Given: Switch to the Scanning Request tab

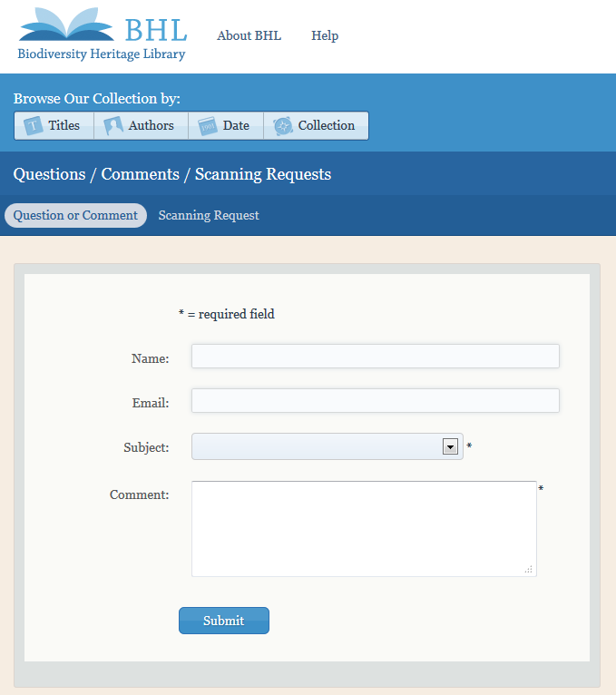Looking at the screenshot, I should tap(209, 216).
